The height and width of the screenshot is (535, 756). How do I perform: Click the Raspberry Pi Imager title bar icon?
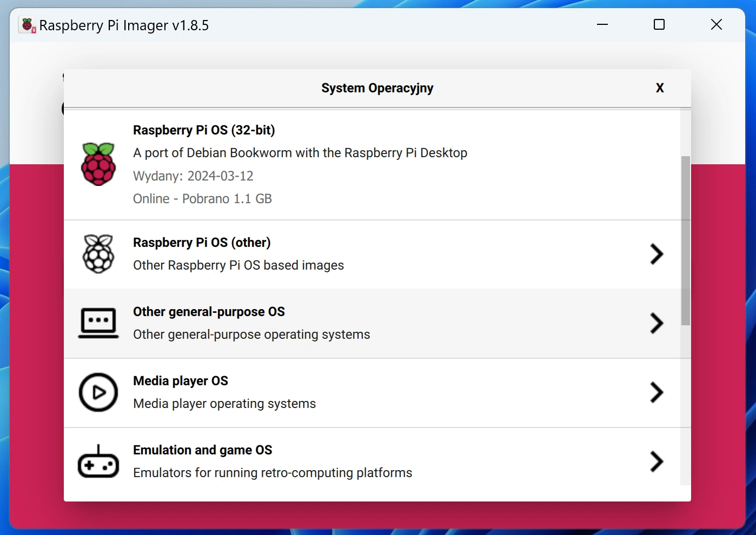[x=28, y=25]
